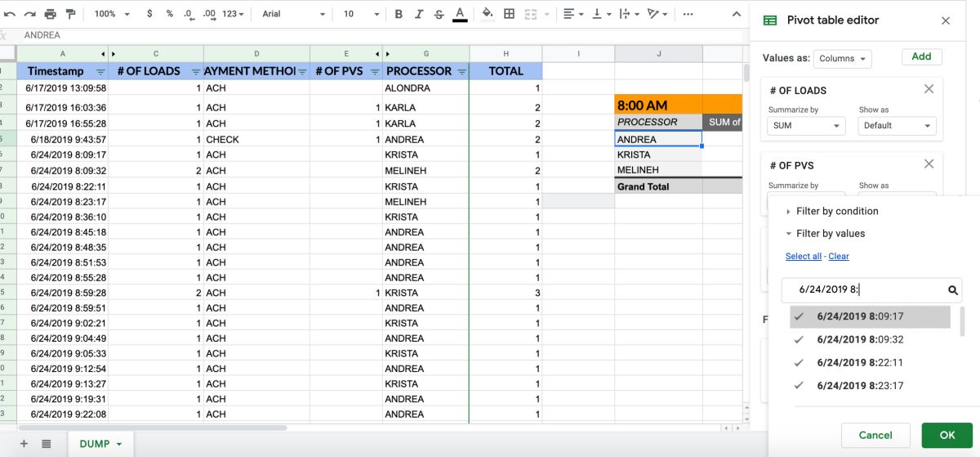
Task: Click the filter icon in # OF PVS header
Action: point(375,72)
